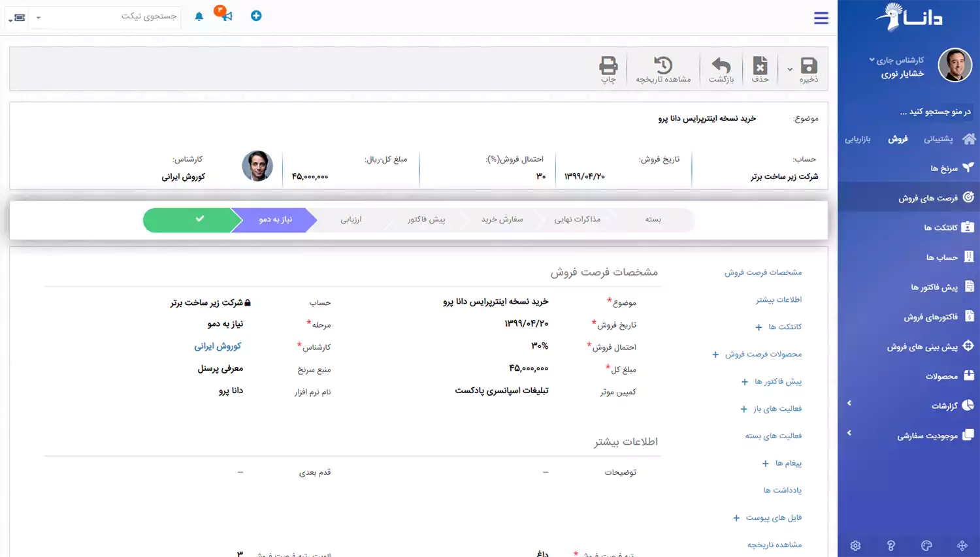
Task: Open the کوروش ایرانی expert profile link
Action: (218, 347)
